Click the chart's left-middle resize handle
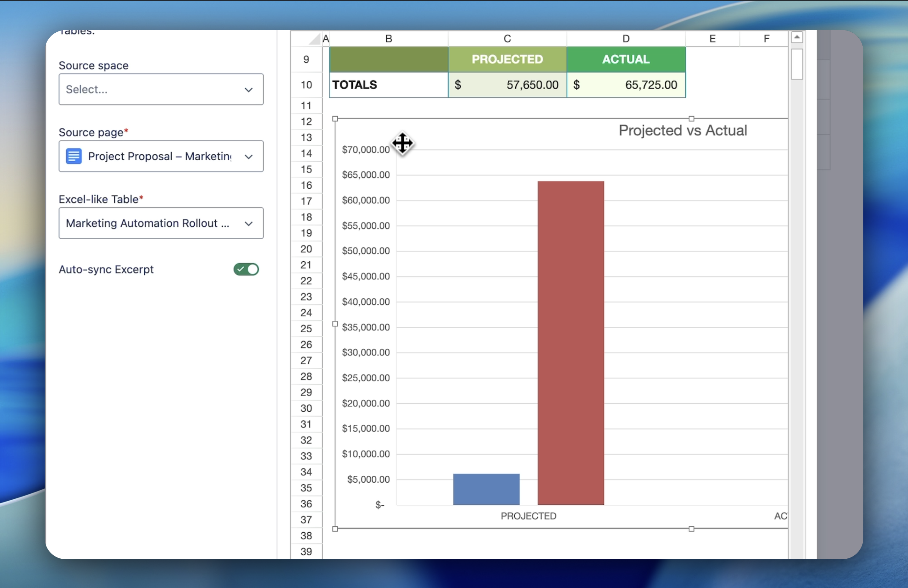Image resolution: width=908 pixels, height=588 pixels. (x=335, y=324)
